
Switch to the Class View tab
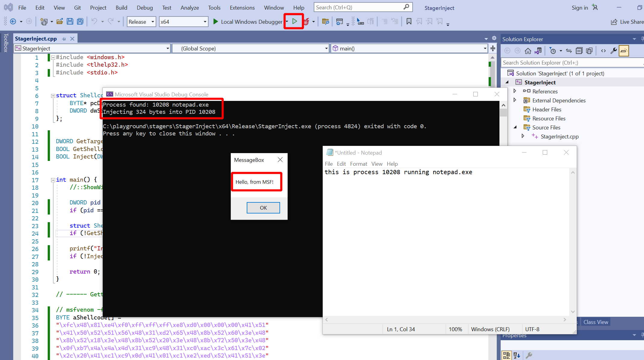[596, 322]
